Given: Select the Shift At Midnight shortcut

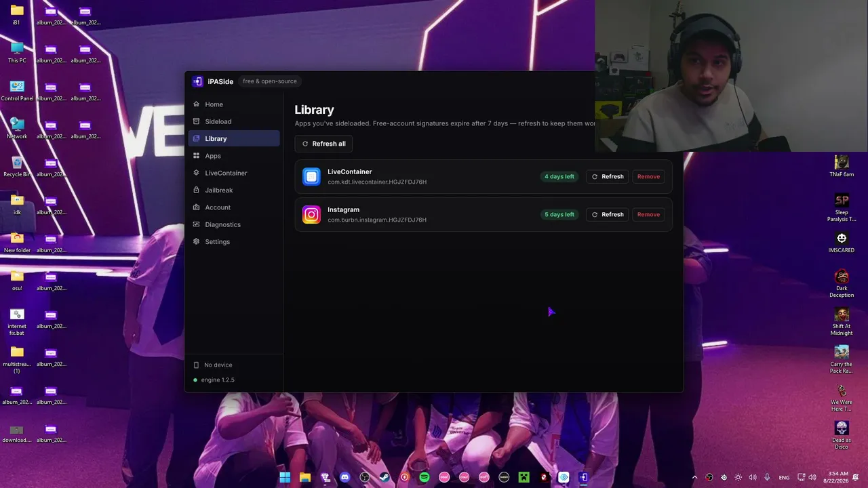Looking at the screenshot, I should pyautogui.click(x=842, y=322).
